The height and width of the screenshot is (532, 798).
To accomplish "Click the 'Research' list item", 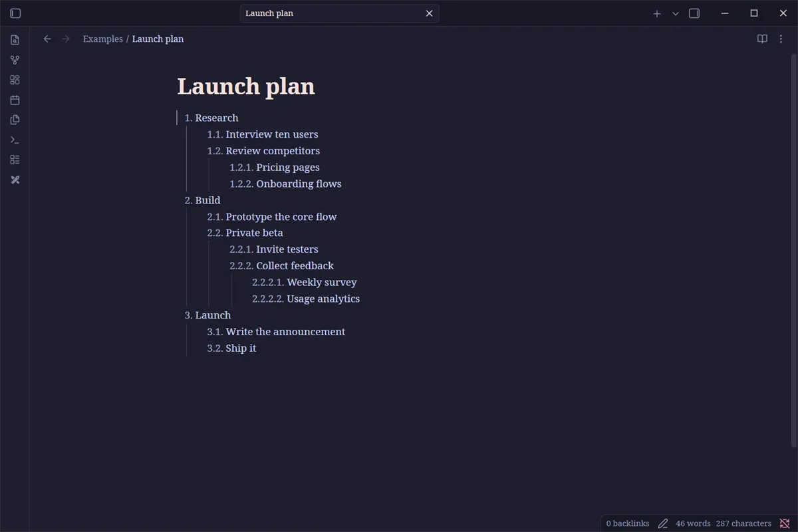I will coord(217,118).
